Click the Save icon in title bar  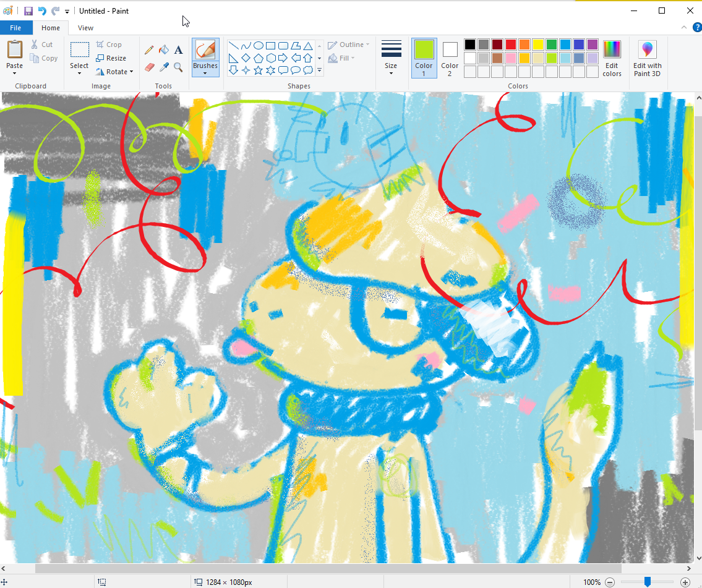[x=28, y=11]
